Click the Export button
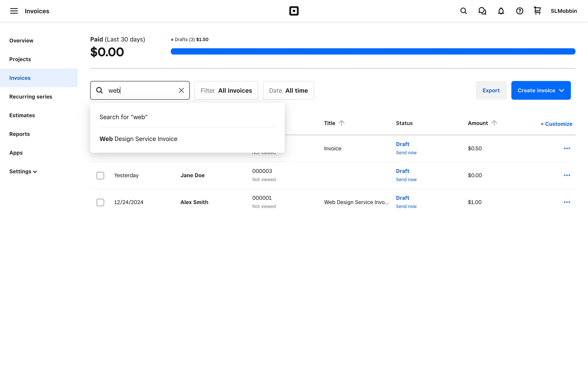The image size is (588, 368). tap(491, 90)
